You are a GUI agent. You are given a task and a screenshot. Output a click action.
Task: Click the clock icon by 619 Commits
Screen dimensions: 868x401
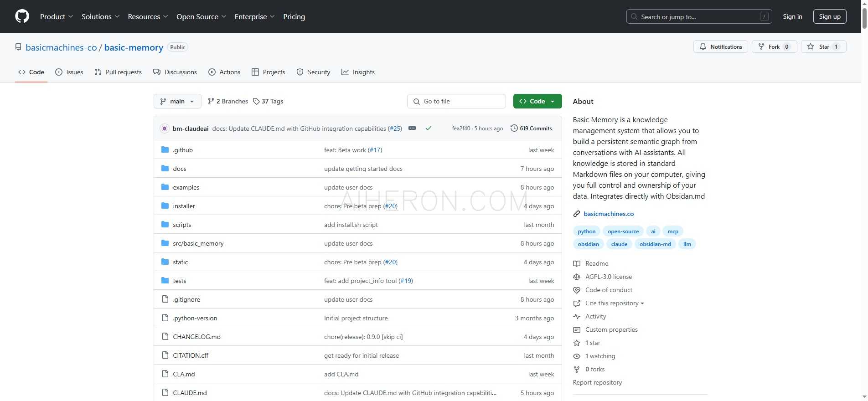tap(514, 128)
